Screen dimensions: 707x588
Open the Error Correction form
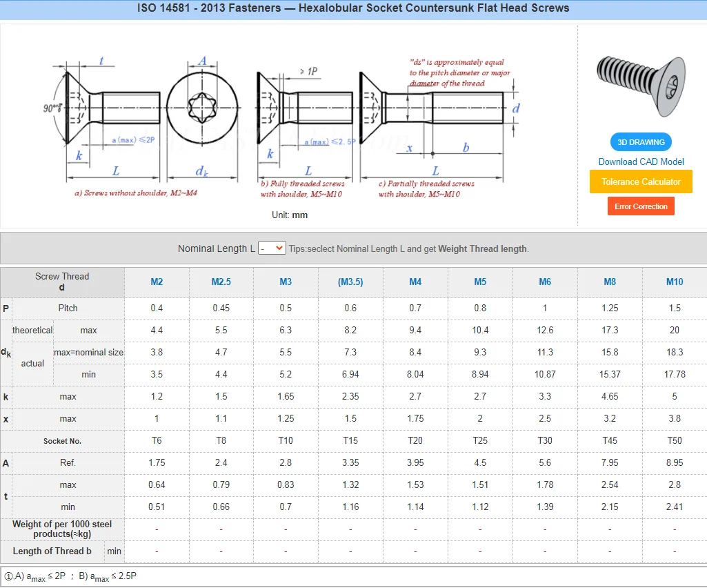coord(640,206)
